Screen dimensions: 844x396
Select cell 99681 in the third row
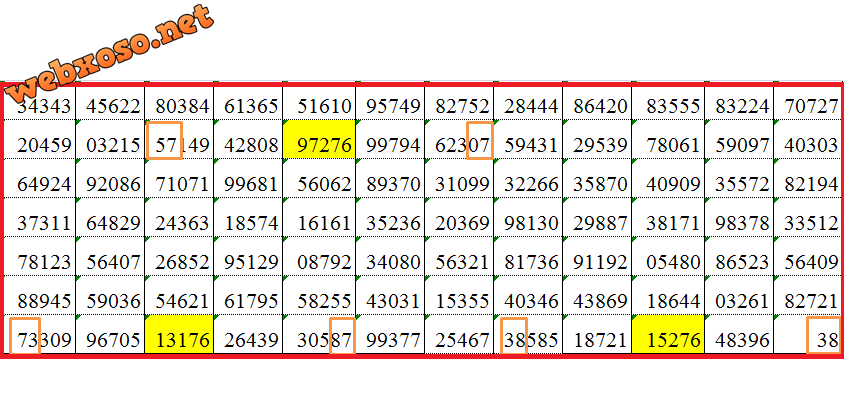tap(248, 178)
